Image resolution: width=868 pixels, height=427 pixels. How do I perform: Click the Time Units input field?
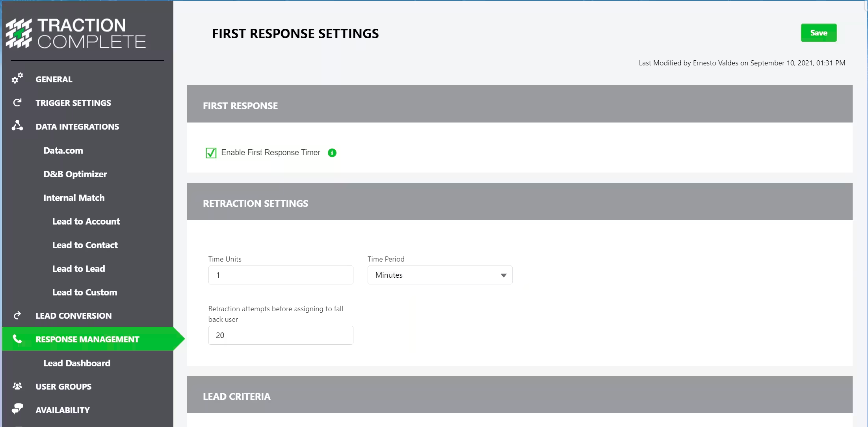[281, 275]
